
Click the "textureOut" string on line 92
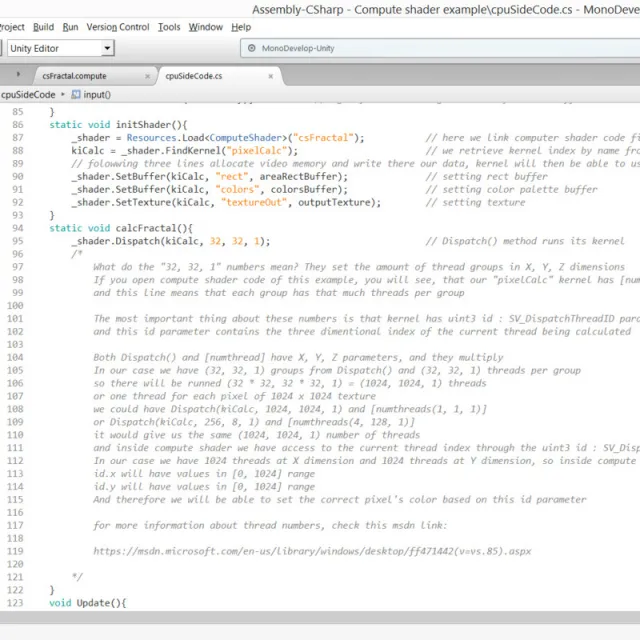tap(254, 202)
